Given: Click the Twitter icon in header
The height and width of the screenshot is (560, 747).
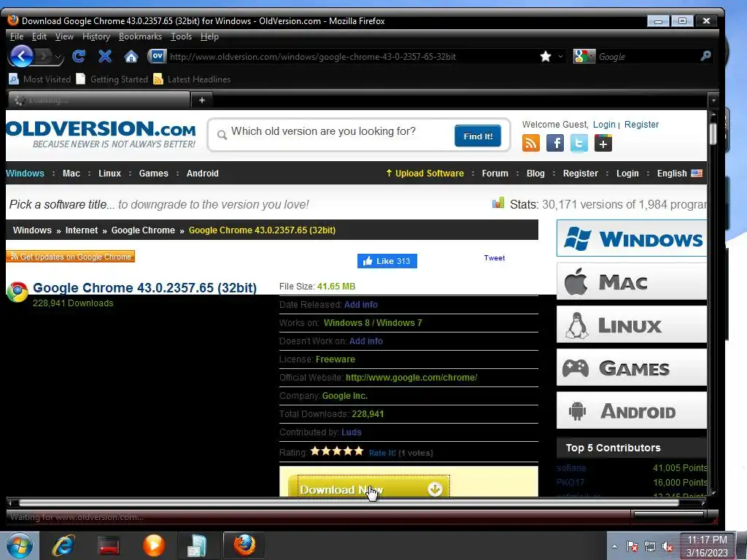Looking at the screenshot, I should click(578, 143).
